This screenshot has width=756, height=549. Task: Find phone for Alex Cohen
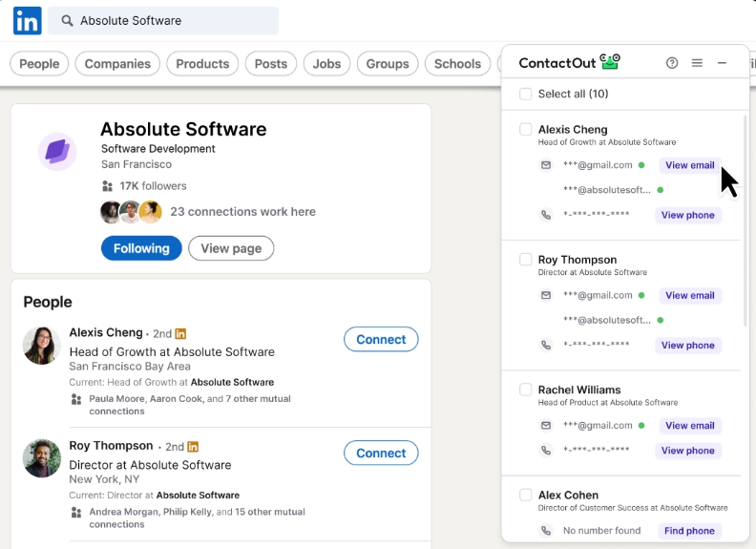(689, 531)
